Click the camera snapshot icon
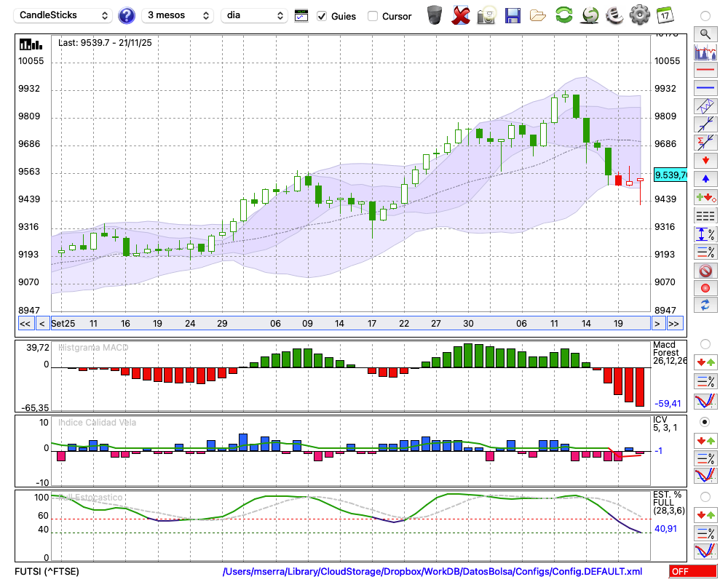Screen dimensions: 728x582 point(486,15)
